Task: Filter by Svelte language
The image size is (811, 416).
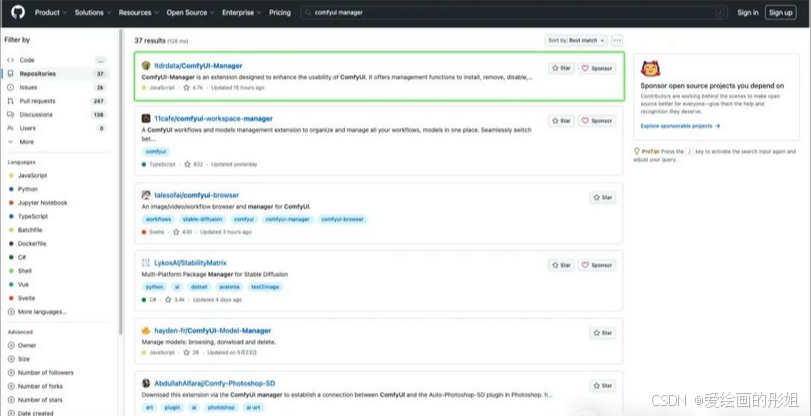Action: [x=26, y=298]
